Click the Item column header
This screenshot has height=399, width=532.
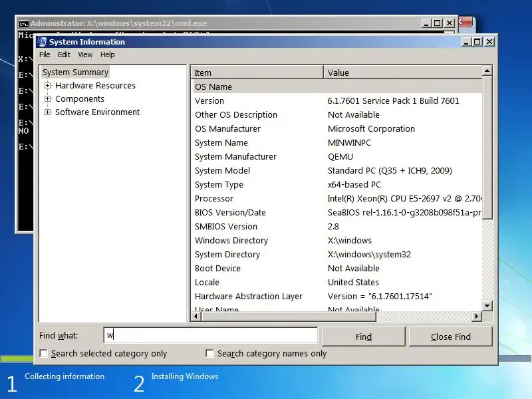257,72
